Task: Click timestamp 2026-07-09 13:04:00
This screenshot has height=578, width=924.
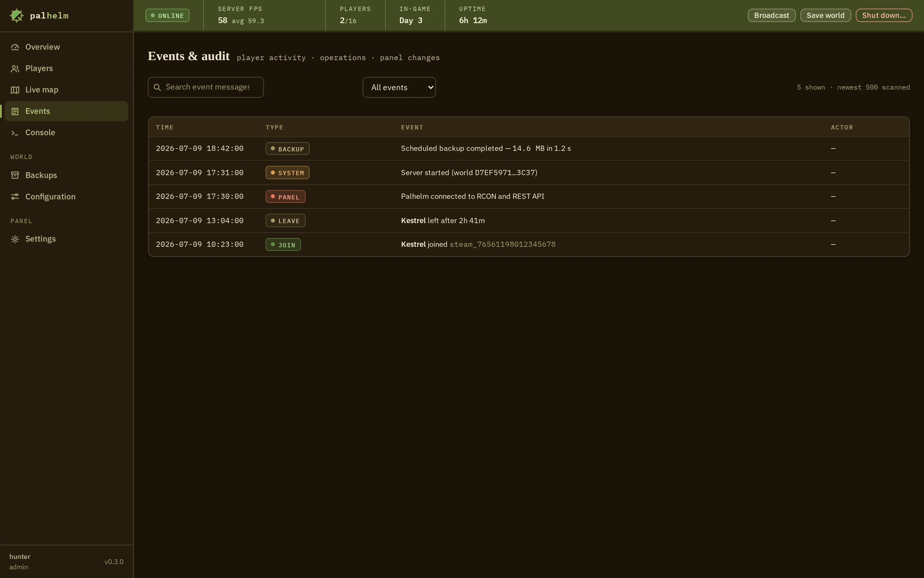Action: click(200, 221)
